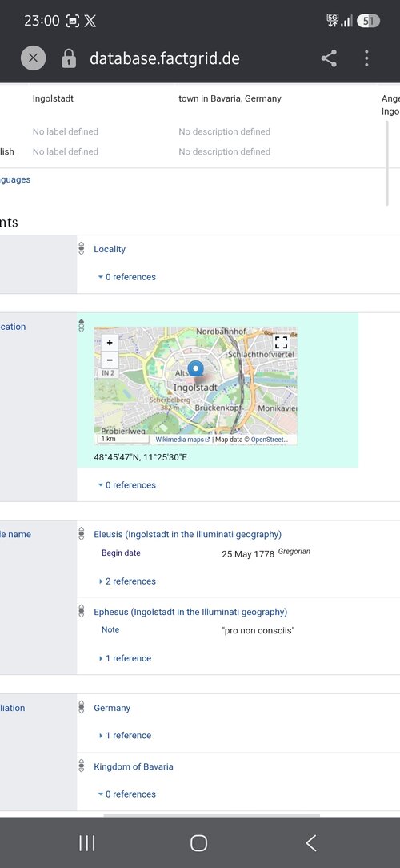
Task: Tap the padlock site security icon
Action: click(x=69, y=58)
